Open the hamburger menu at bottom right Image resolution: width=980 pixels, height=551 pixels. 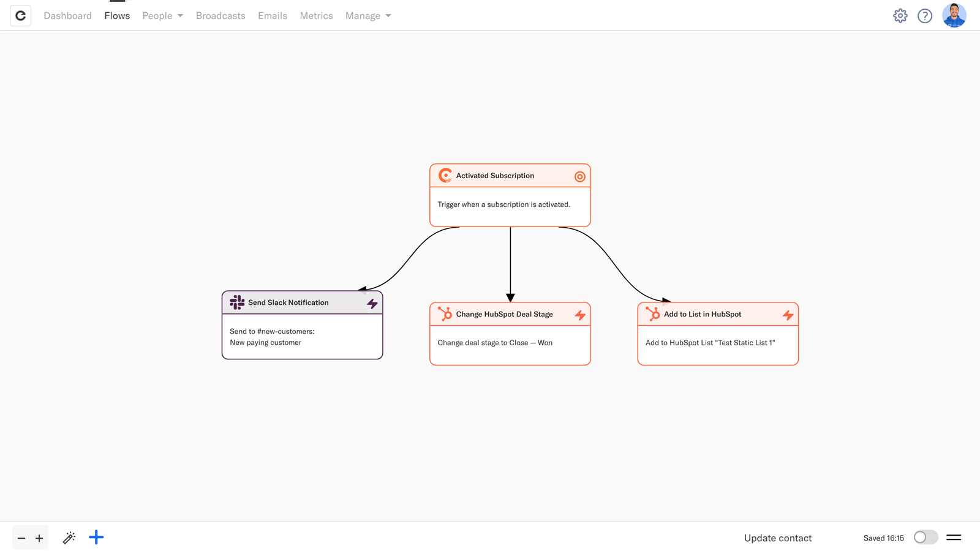(954, 538)
